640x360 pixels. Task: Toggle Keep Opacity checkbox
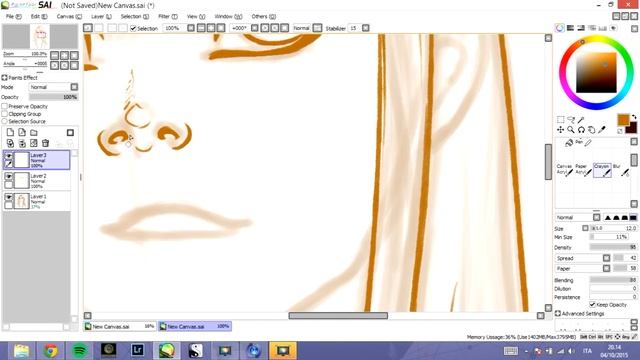click(x=592, y=304)
